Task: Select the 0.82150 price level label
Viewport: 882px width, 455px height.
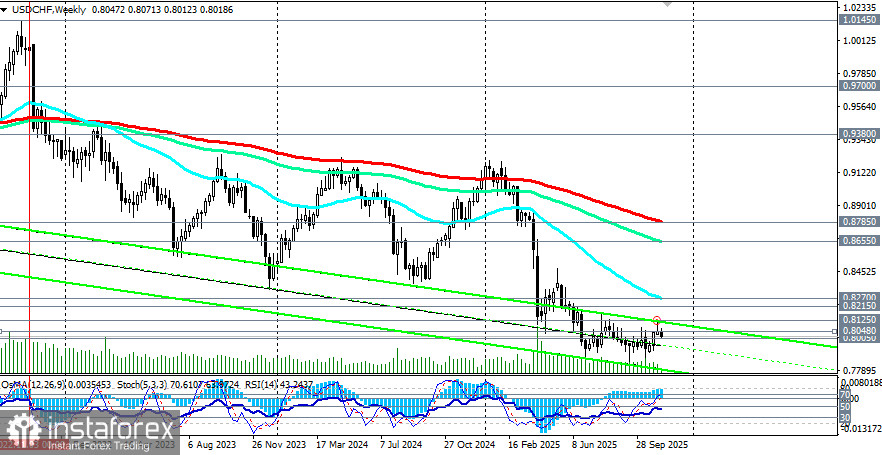Action: coord(860,305)
